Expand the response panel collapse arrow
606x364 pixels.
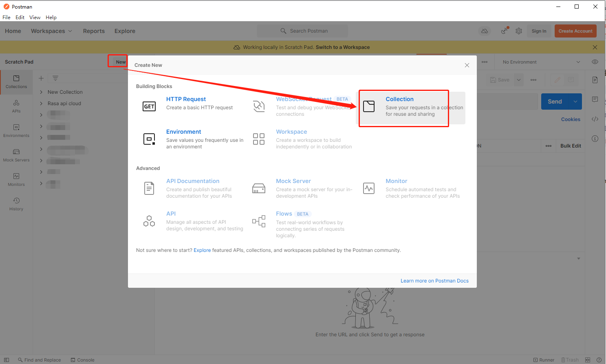579,258
